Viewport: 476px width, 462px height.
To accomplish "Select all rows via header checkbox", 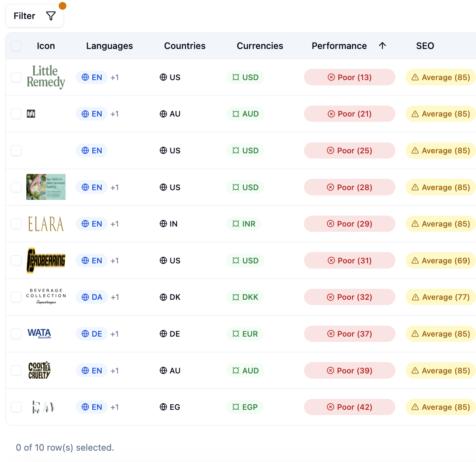I will (16, 46).
